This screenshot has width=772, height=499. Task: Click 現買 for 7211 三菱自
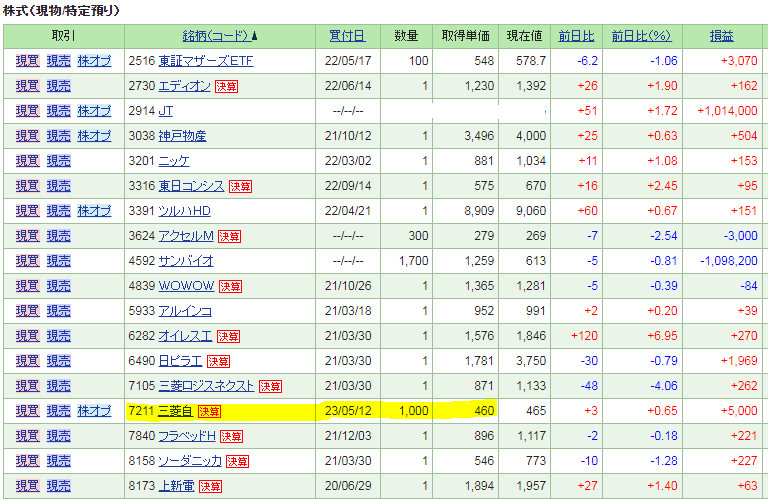point(28,411)
